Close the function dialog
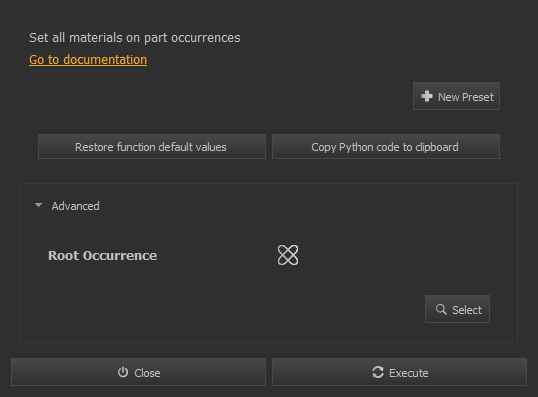Screen dimensions: 538x397 (x=138, y=372)
